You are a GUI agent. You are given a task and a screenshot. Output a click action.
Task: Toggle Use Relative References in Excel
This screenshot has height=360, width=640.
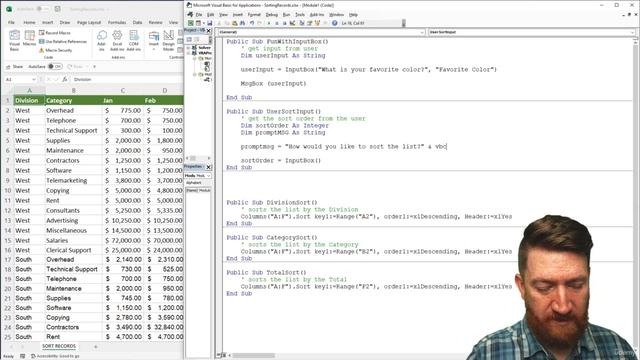[x=63, y=41]
